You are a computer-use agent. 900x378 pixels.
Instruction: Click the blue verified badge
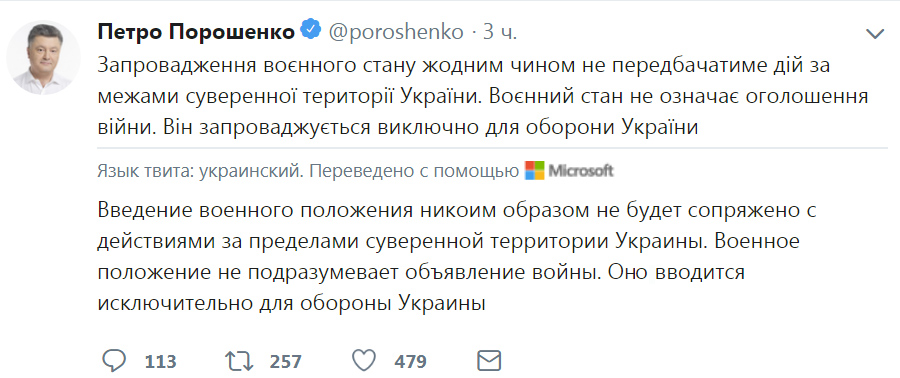pos(311,32)
